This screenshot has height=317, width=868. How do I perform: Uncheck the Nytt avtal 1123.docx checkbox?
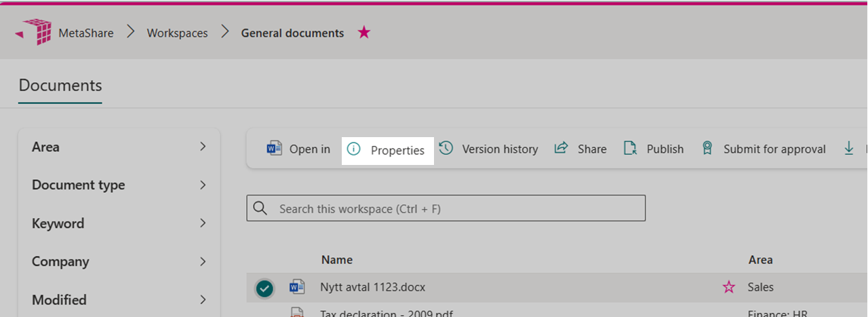point(264,288)
